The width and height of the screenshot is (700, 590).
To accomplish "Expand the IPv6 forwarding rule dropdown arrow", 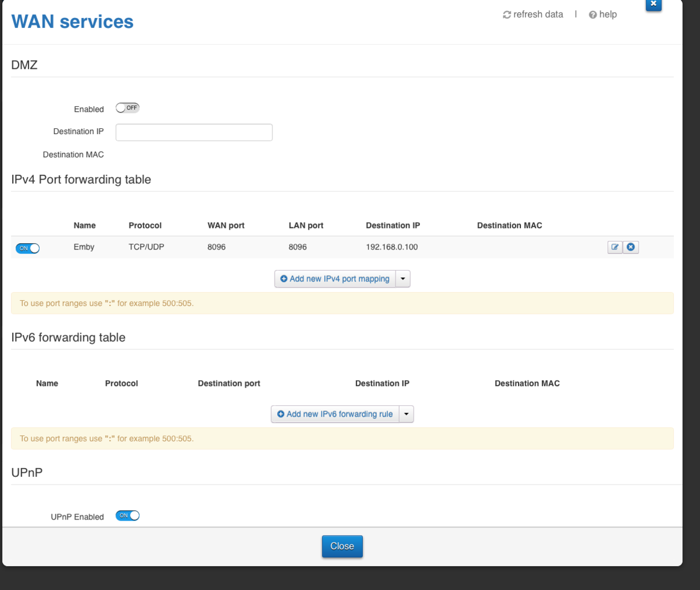I will point(407,414).
